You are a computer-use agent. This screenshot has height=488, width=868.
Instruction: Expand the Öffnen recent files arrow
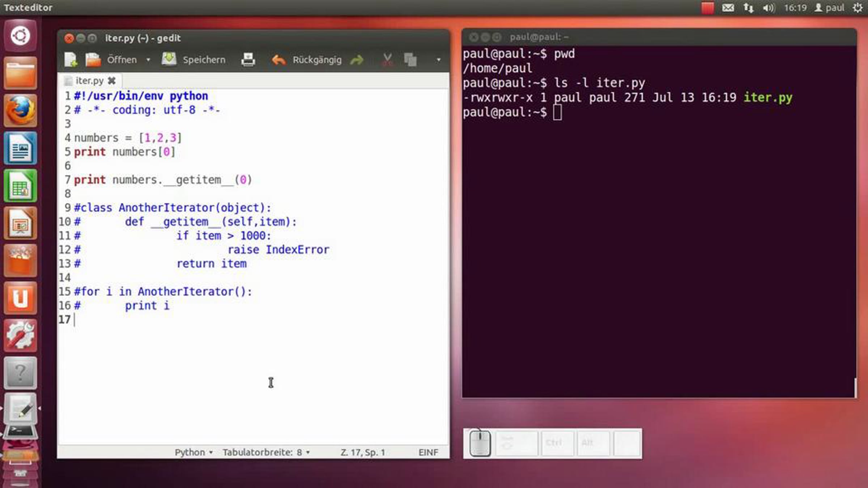(148, 60)
